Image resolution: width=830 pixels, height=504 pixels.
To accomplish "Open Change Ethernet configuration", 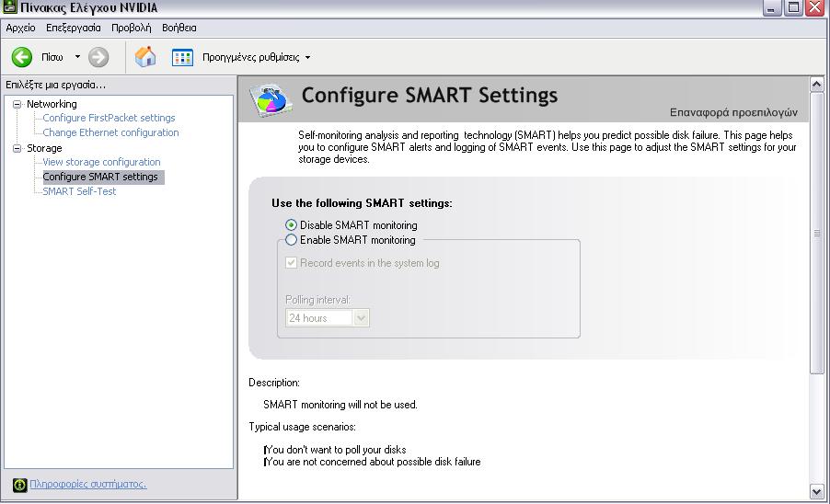I will [x=110, y=132].
